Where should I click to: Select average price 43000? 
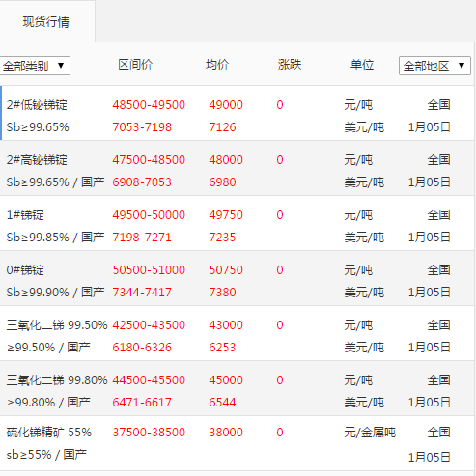click(x=226, y=325)
